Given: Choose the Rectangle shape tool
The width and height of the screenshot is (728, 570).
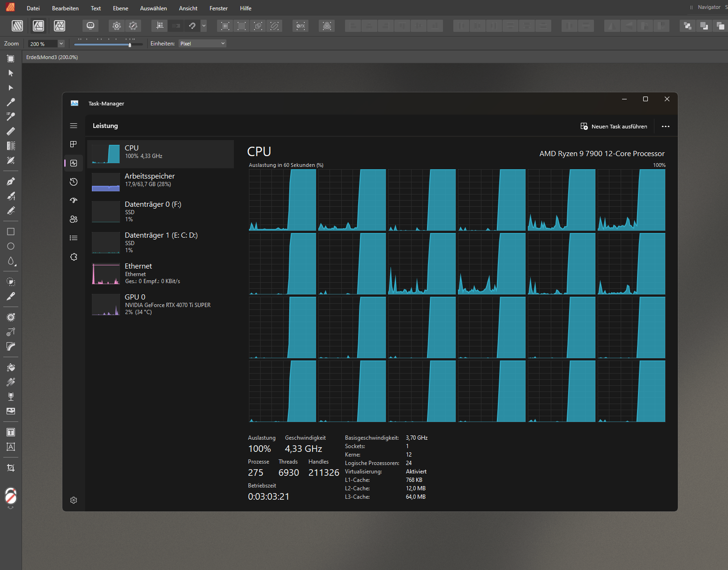Looking at the screenshot, I should 11,232.
